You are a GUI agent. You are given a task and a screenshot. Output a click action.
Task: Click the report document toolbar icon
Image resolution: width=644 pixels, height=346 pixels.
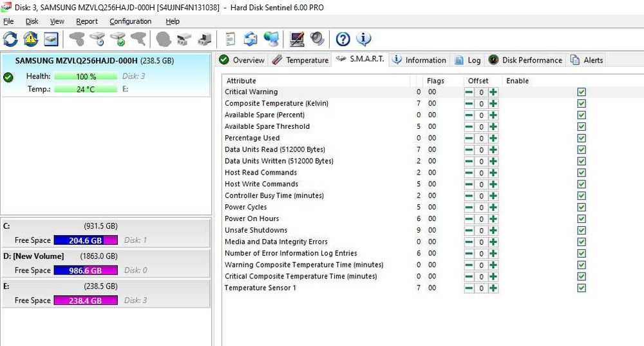point(231,39)
